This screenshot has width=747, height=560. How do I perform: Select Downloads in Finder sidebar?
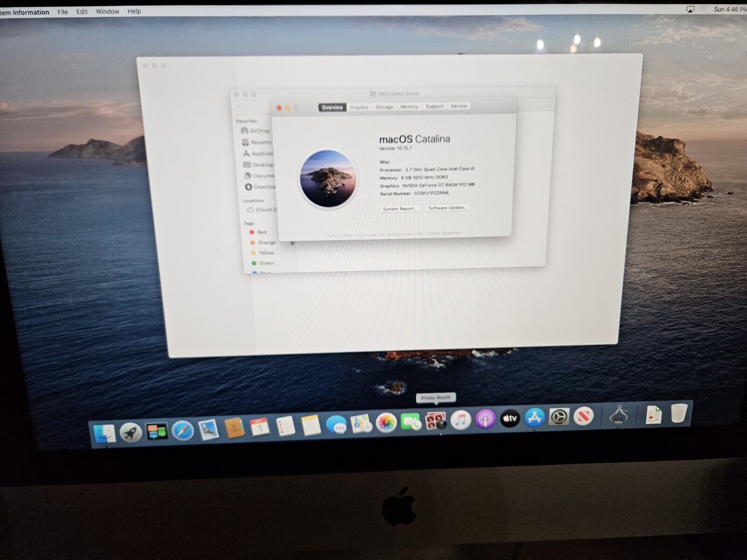(261, 187)
